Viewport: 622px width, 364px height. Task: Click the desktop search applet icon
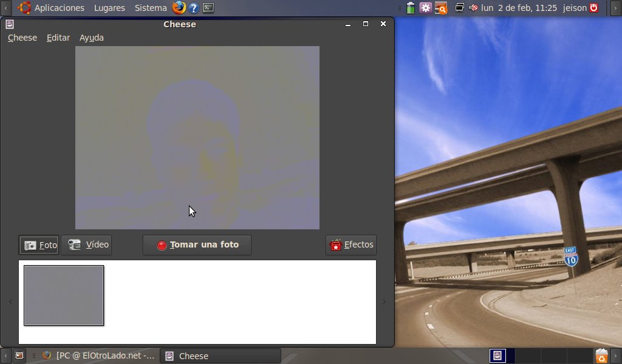pos(441,7)
